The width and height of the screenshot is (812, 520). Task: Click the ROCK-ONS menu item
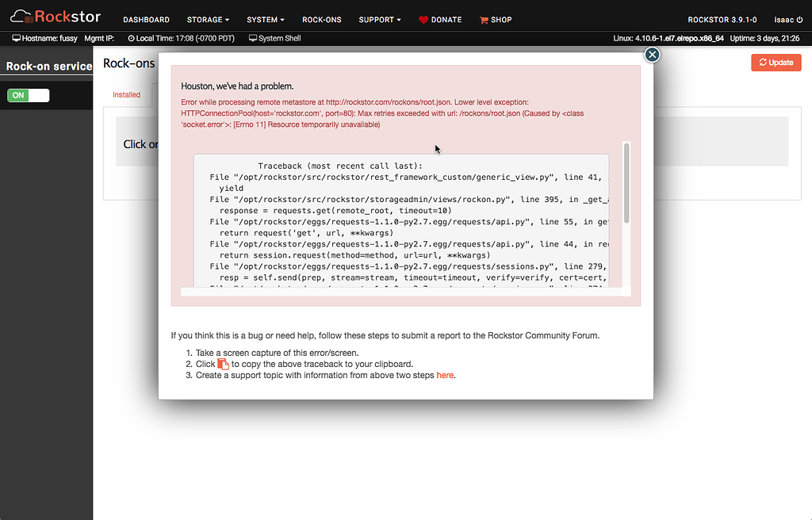tap(321, 20)
